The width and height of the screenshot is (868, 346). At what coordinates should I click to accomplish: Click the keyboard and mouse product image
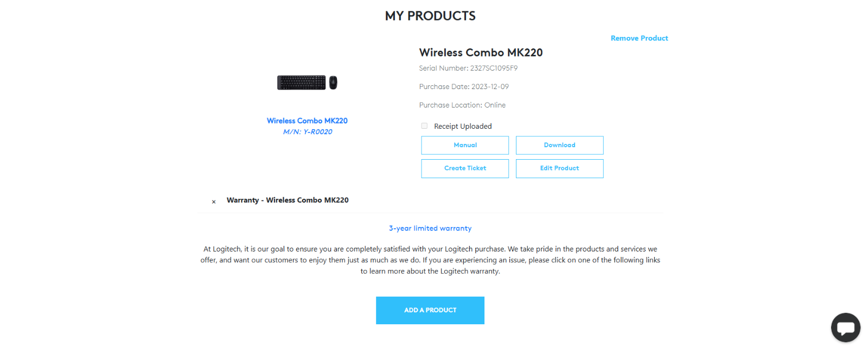pyautogui.click(x=307, y=83)
